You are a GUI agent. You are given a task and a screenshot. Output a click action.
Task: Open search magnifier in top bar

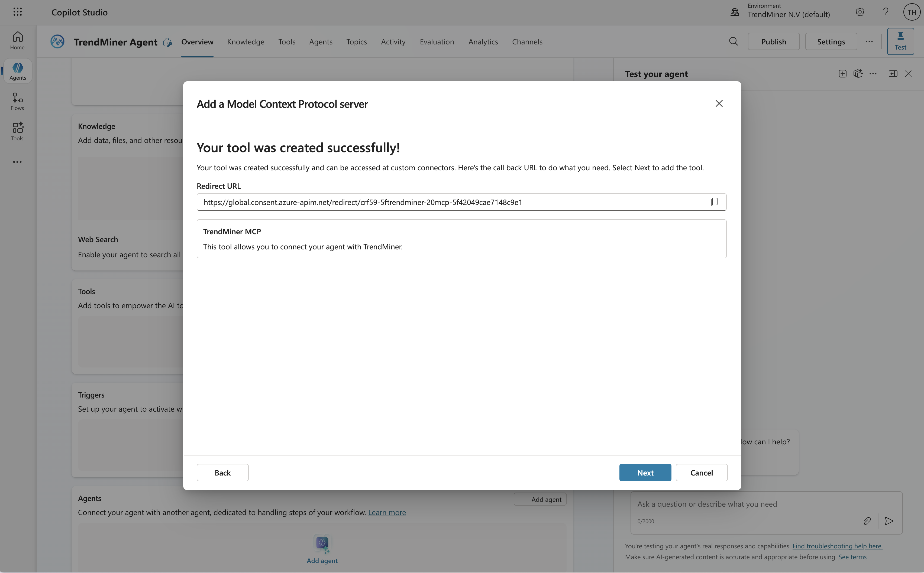[733, 41]
